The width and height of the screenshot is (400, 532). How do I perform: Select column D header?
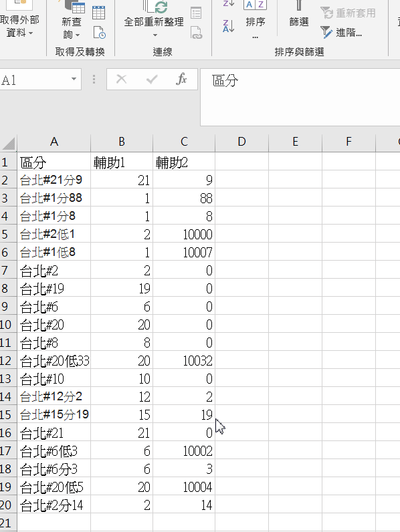[x=241, y=142]
